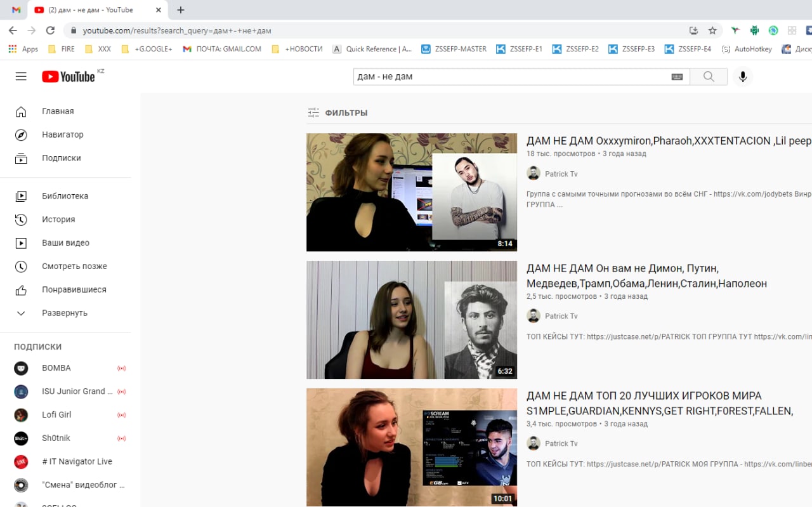Open ZSSEFP-MASTER bookmark
812x507 pixels.
454,49
